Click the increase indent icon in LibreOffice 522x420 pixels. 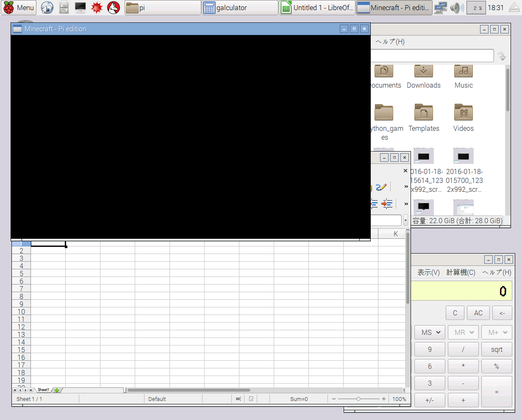387,204
